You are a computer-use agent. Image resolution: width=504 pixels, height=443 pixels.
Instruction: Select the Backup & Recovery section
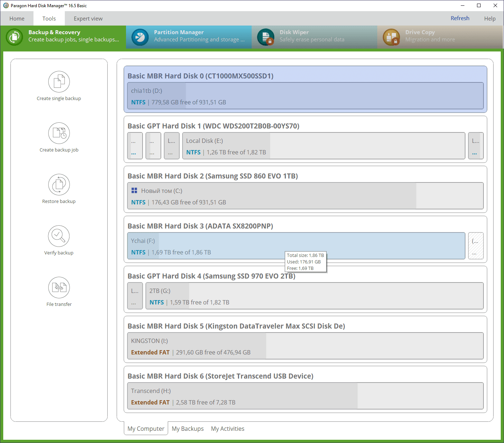pyautogui.click(x=63, y=37)
